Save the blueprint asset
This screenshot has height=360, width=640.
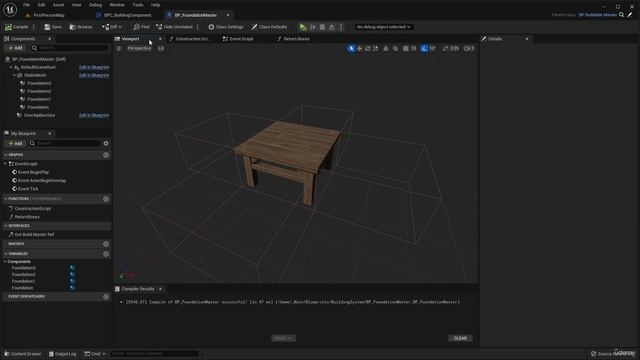tap(53, 27)
